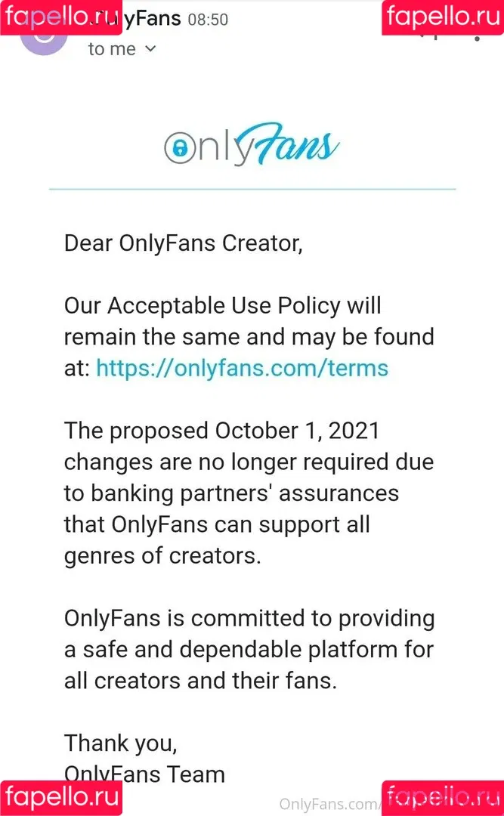Click the bottom-left fapello.ru watermark
Screen dimensions: 504x816
tap(61, 798)
